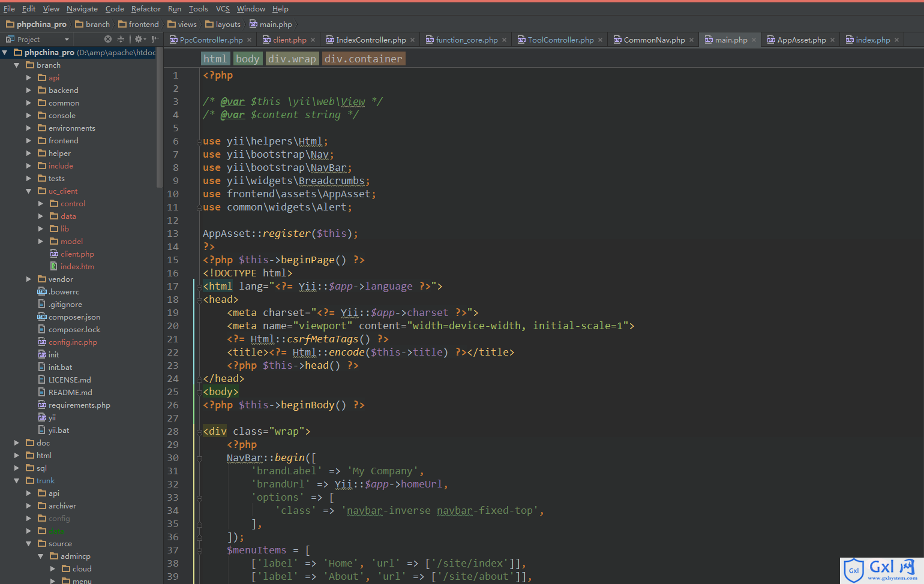This screenshot has width=924, height=584.
Task: Expand the environments folder arrow
Action: 29,128
